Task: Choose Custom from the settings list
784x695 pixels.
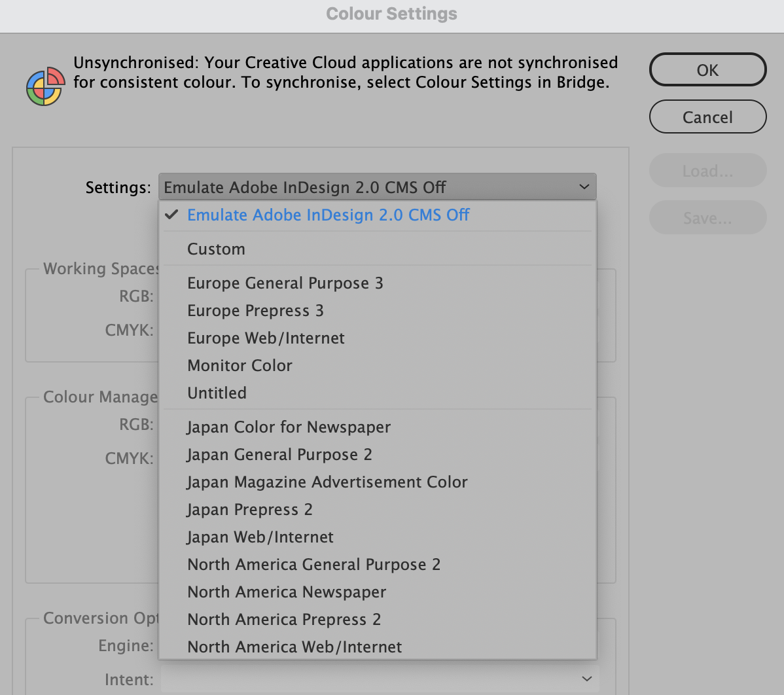Action: (x=216, y=249)
